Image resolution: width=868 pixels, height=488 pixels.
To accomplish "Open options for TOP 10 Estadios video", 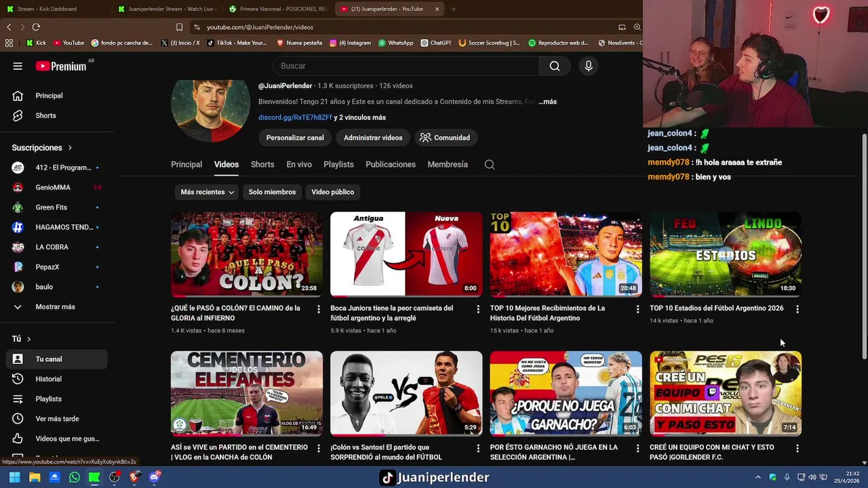I will (797, 309).
